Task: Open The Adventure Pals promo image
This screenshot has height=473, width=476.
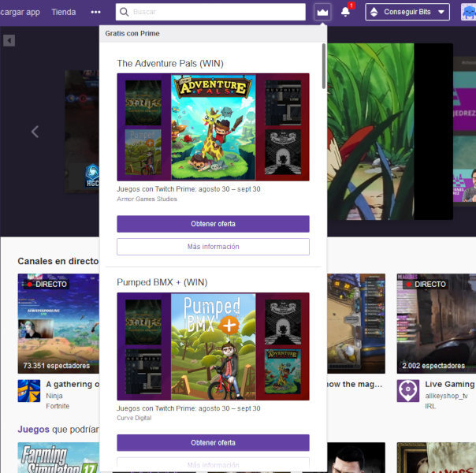Action: point(213,127)
